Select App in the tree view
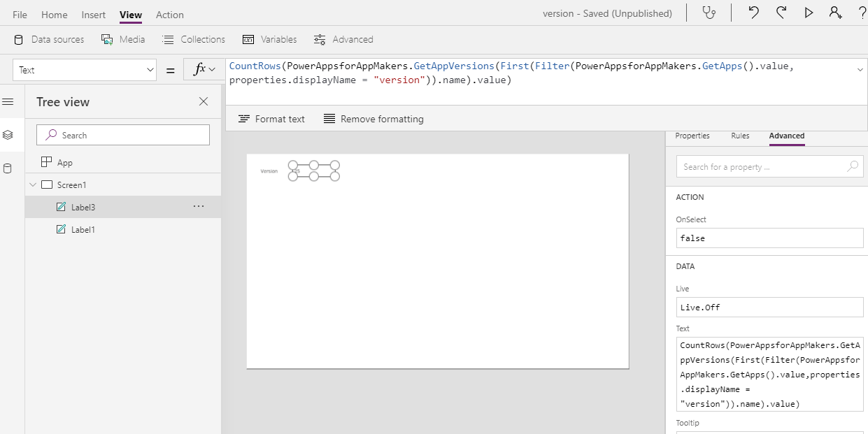The image size is (868, 434). tap(123, 162)
